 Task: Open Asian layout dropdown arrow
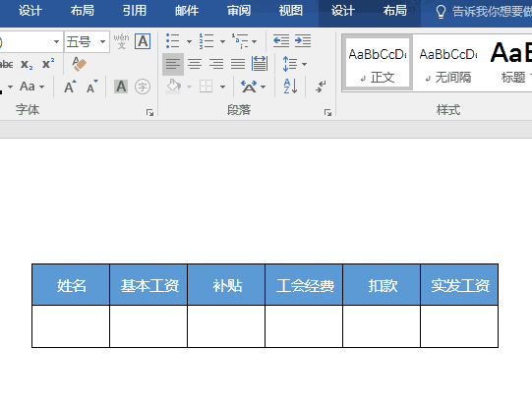pos(264,87)
